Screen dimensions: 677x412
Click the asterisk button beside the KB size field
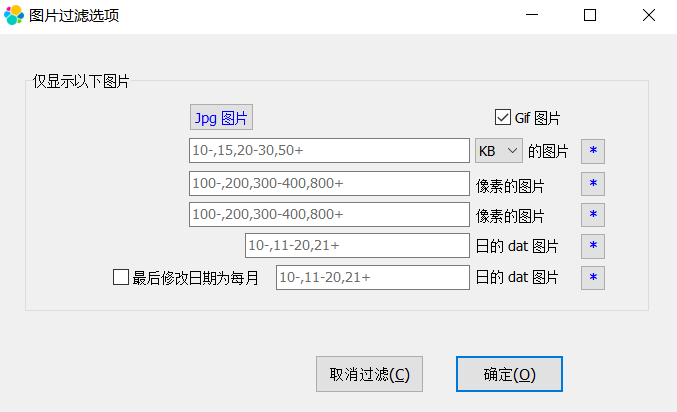(592, 151)
